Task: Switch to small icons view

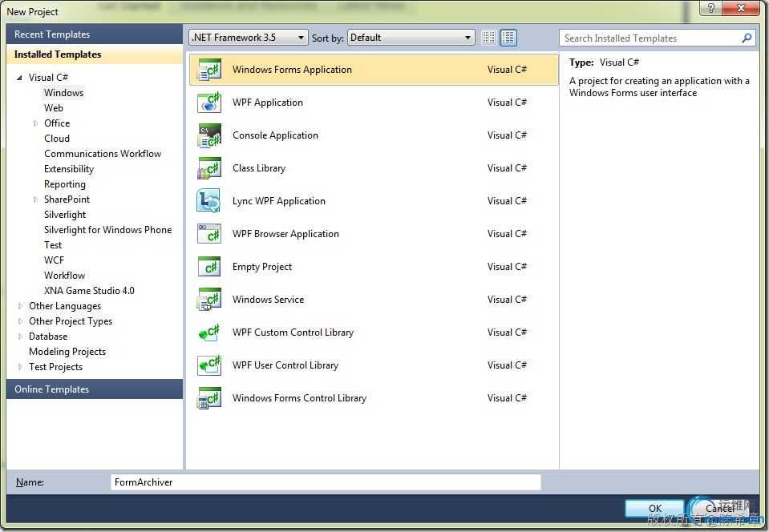Action: (x=488, y=37)
